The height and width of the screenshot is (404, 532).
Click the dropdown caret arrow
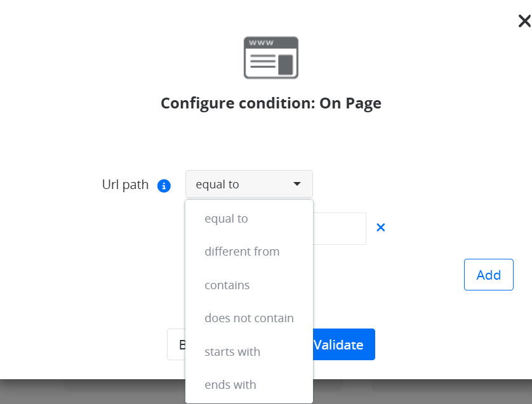point(297,184)
